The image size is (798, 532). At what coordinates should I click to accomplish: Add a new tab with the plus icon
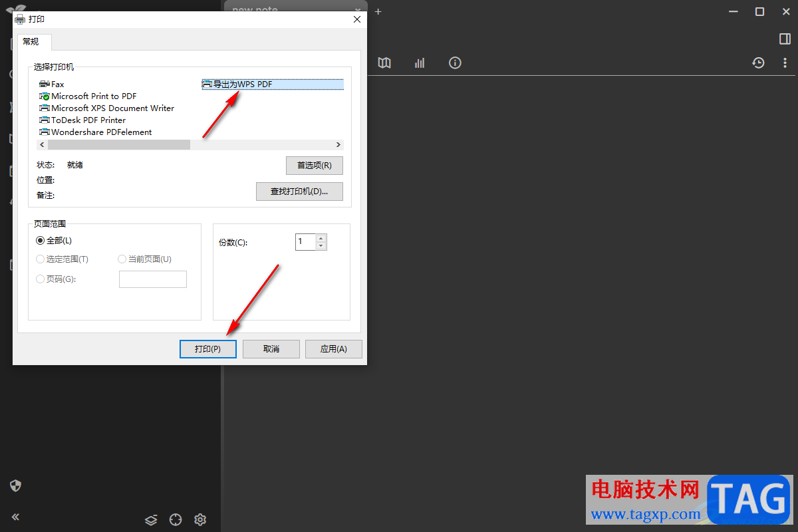coord(378,11)
